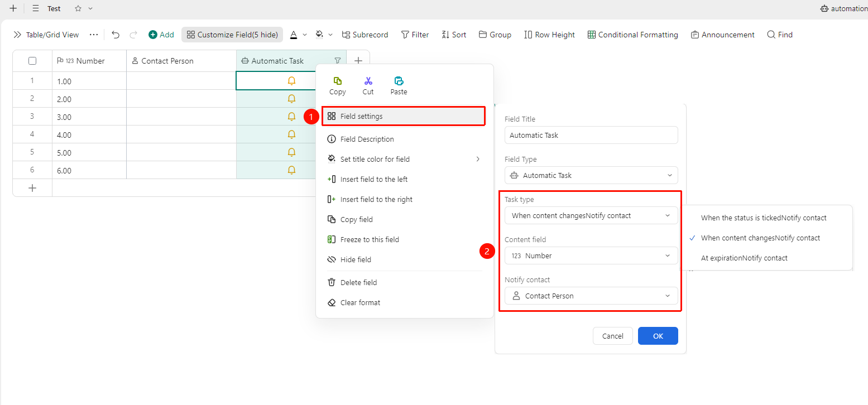Click the Undo arrow icon

(x=116, y=35)
